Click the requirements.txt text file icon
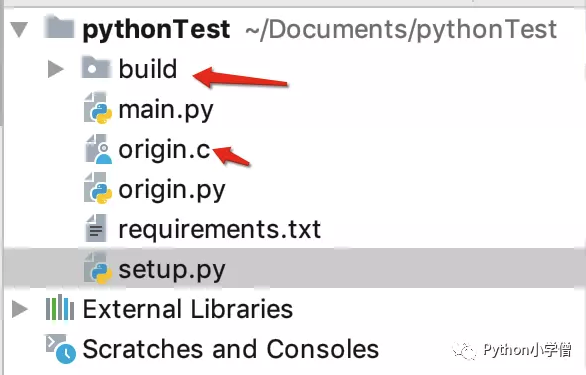 coord(96,228)
